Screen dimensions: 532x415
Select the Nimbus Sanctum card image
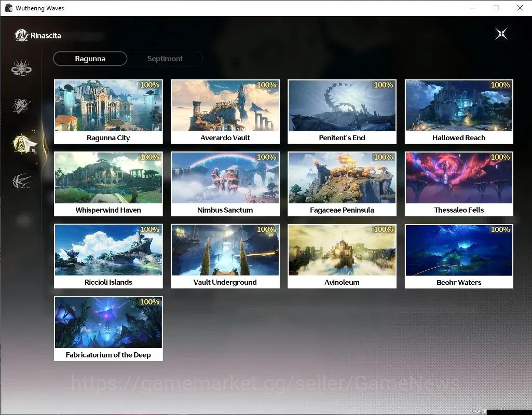point(225,178)
